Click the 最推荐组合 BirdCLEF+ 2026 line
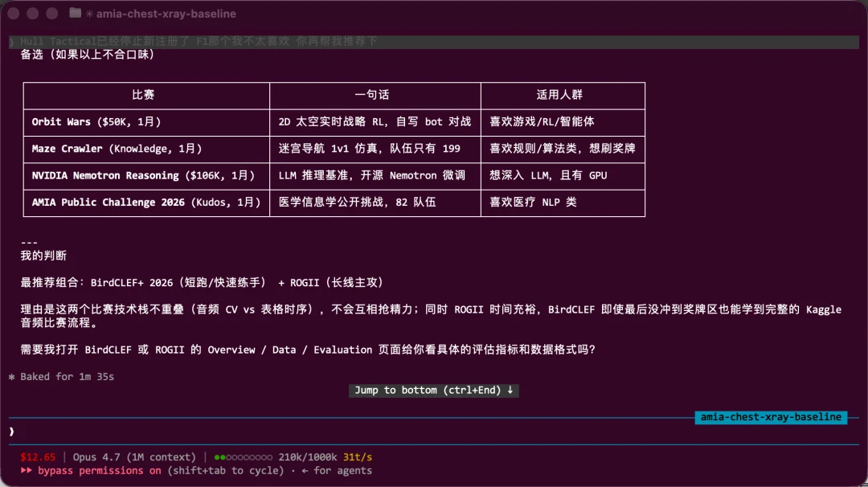This screenshot has width=868, height=487. 202,283
